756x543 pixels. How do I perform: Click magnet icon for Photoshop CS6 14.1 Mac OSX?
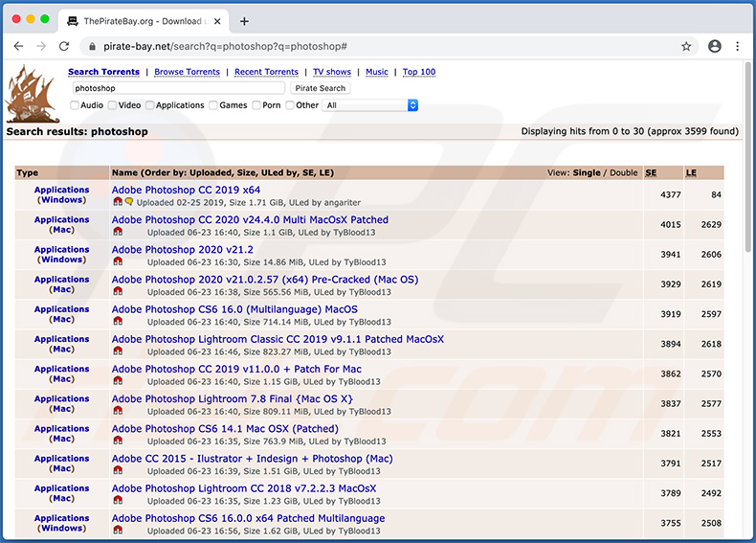coord(118,441)
